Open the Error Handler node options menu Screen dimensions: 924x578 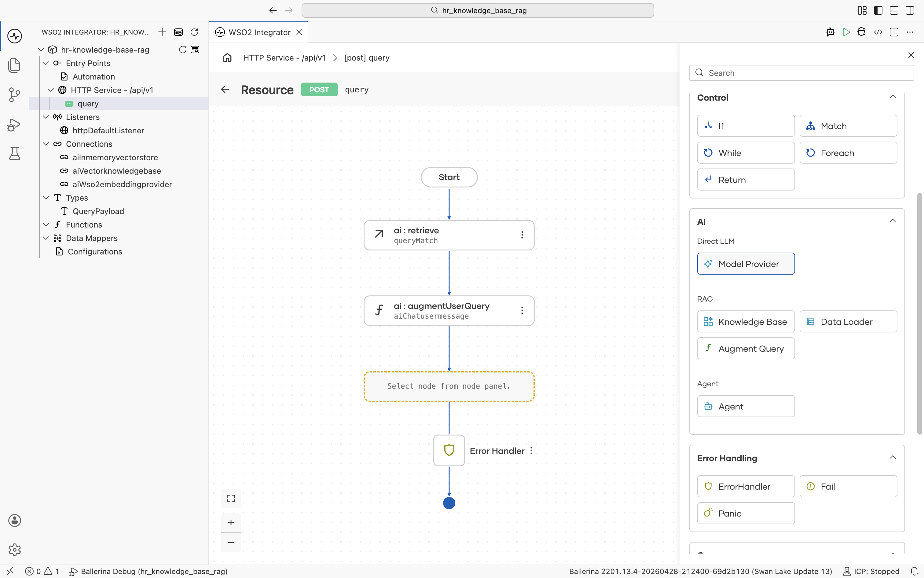click(x=531, y=451)
